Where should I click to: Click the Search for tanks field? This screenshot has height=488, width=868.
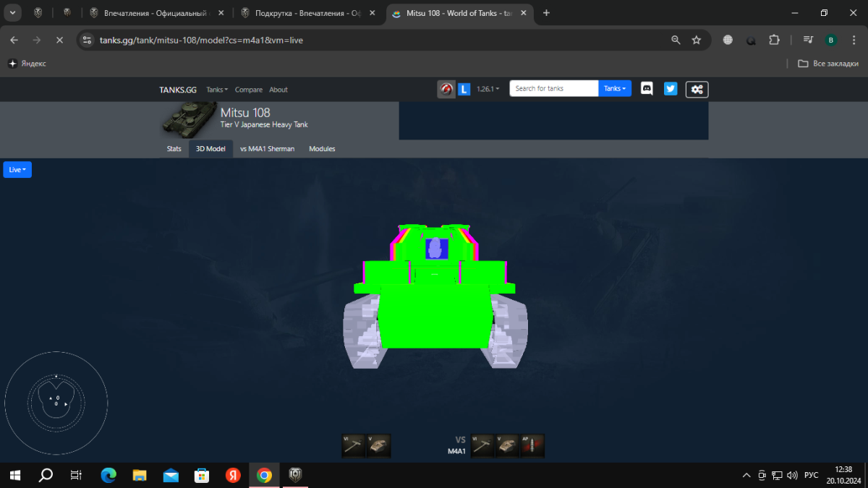(x=553, y=88)
